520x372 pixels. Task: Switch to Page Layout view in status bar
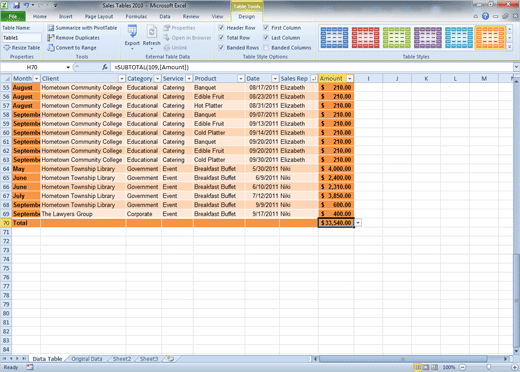[x=426, y=367]
